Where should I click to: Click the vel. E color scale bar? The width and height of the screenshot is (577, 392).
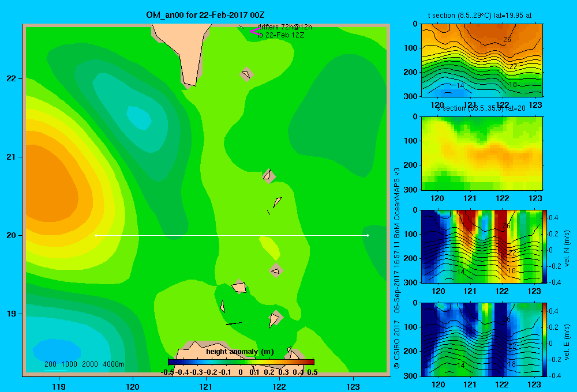(545, 340)
